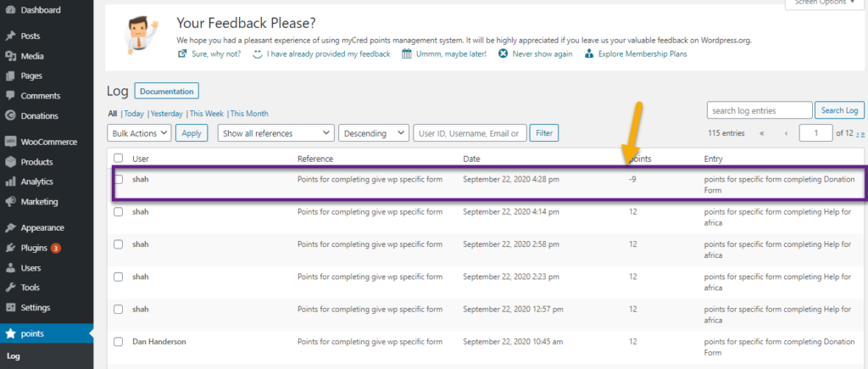Select the Dan Handerson row checkbox
868x369 pixels.
coord(119,341)
